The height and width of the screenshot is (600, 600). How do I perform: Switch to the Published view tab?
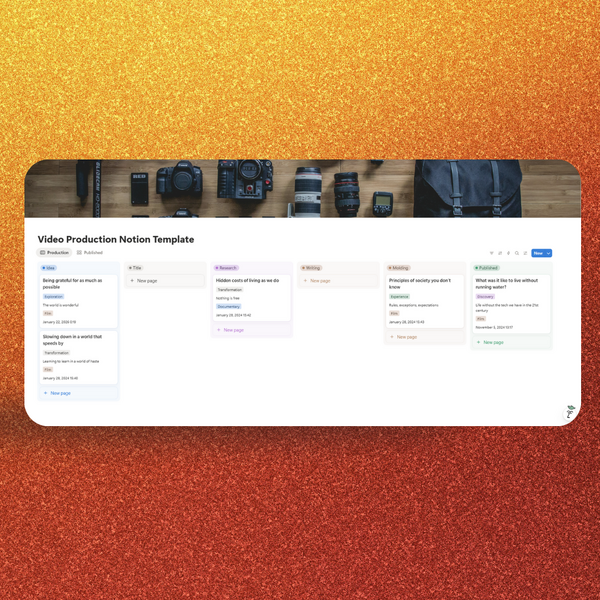click(x=90, y=253)
